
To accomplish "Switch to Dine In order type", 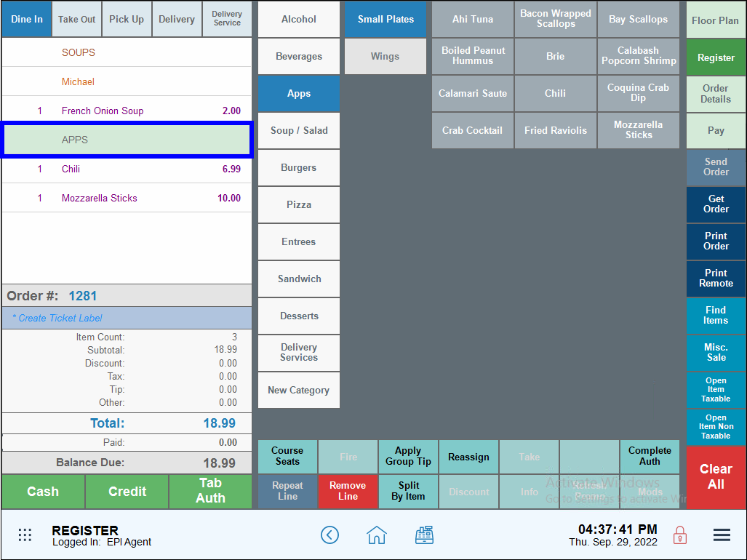I will pyautogui.click(x=27, y=19).
